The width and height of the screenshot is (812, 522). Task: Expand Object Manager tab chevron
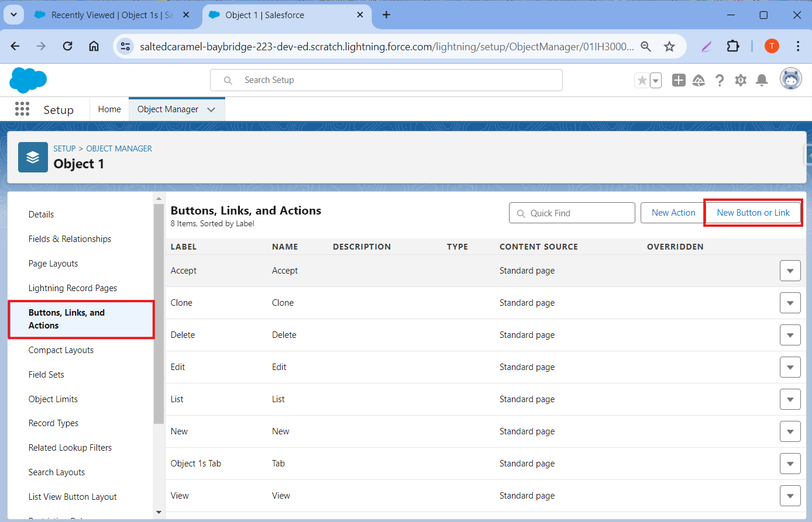[x=211, y=109]
